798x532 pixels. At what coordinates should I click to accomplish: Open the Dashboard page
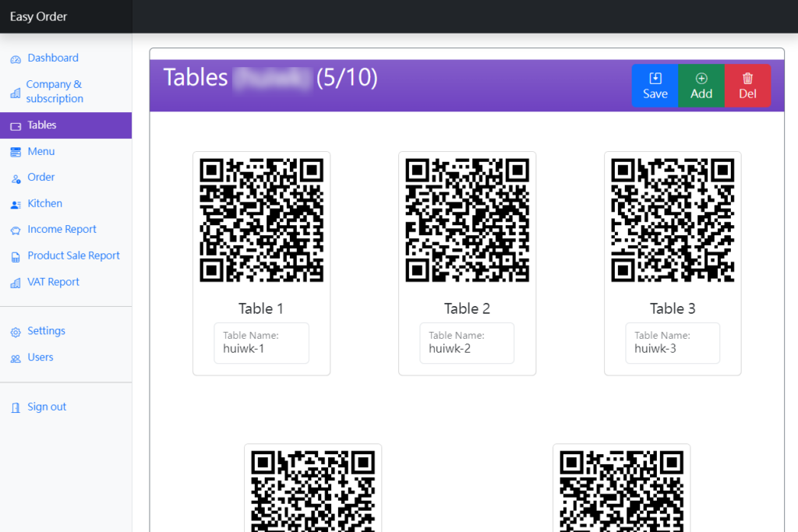(53, 58)
